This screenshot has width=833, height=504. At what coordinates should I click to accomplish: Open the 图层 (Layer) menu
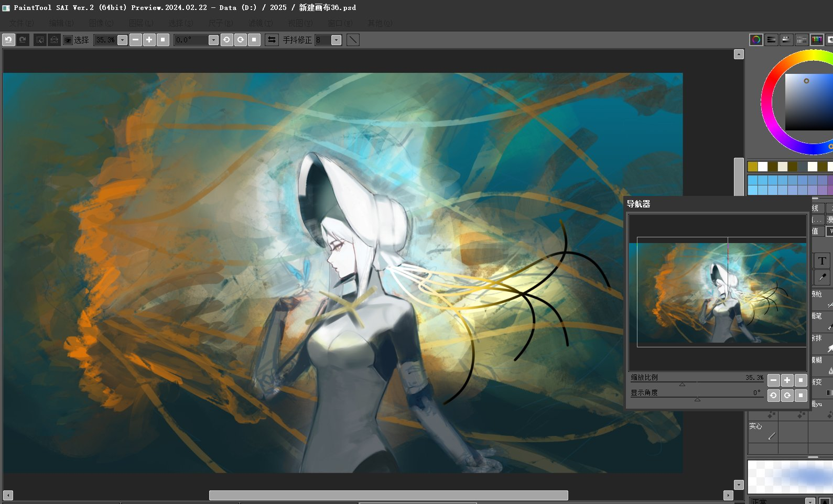(x=141, y=23)
